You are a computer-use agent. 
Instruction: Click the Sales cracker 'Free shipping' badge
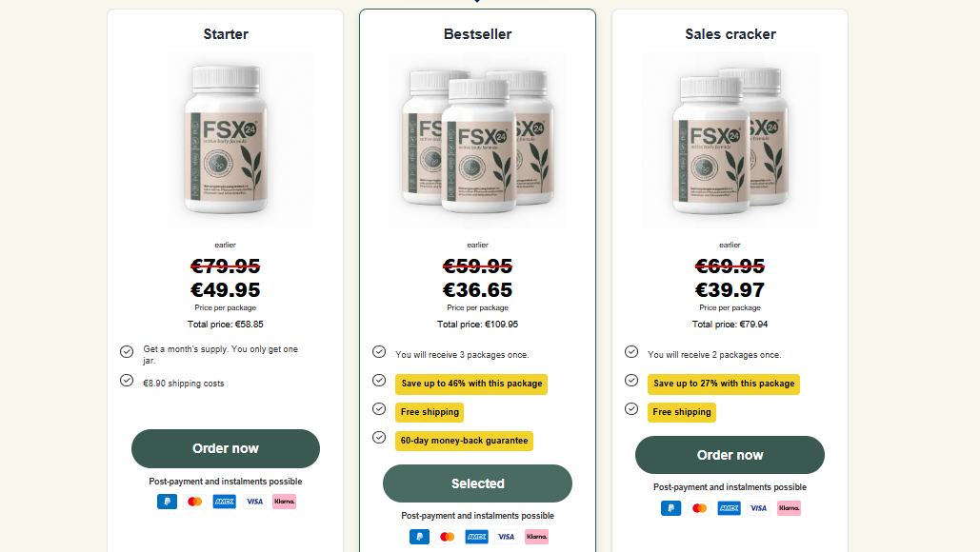click(682, 412)
